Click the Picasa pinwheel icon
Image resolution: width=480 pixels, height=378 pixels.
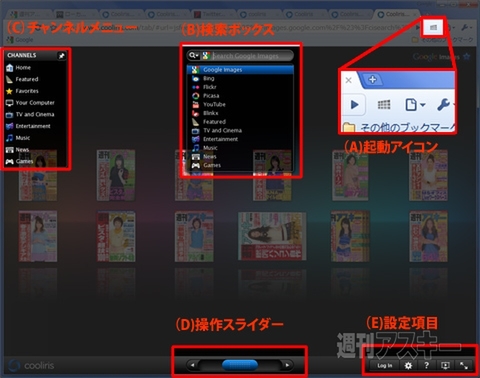coord(196,96)
